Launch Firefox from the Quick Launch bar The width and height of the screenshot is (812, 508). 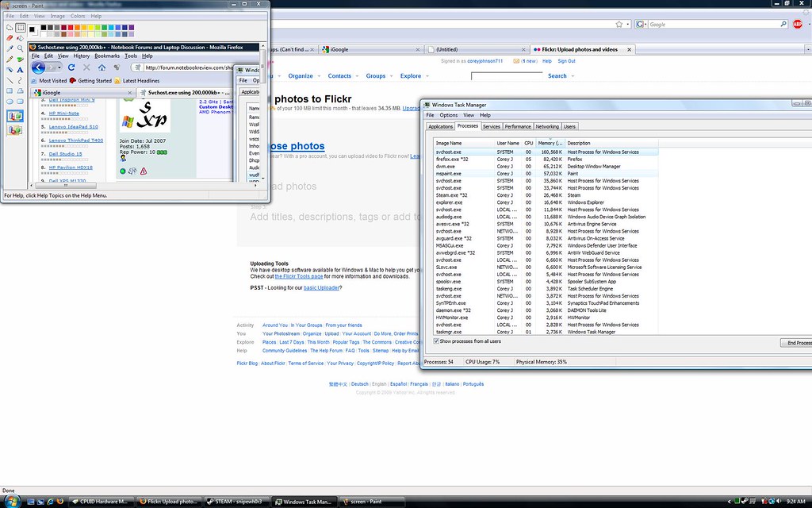60,502
